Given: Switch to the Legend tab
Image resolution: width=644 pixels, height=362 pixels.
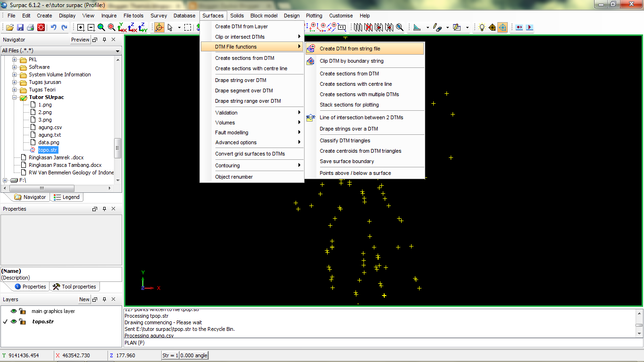Looking at the screenshot, I should click(x=67, y=197).
